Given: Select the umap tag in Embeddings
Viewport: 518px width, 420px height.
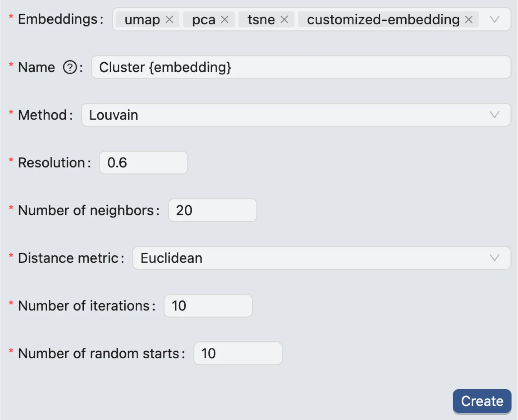Looking at the screenshot, I should pyautogui.click(x=142, y=20).
